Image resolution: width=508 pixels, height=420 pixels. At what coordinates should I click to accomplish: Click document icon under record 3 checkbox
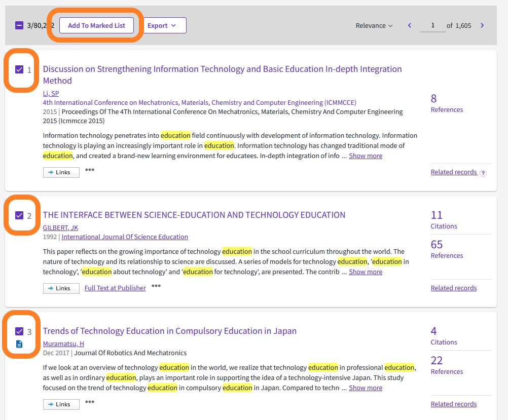pos(19,344)
